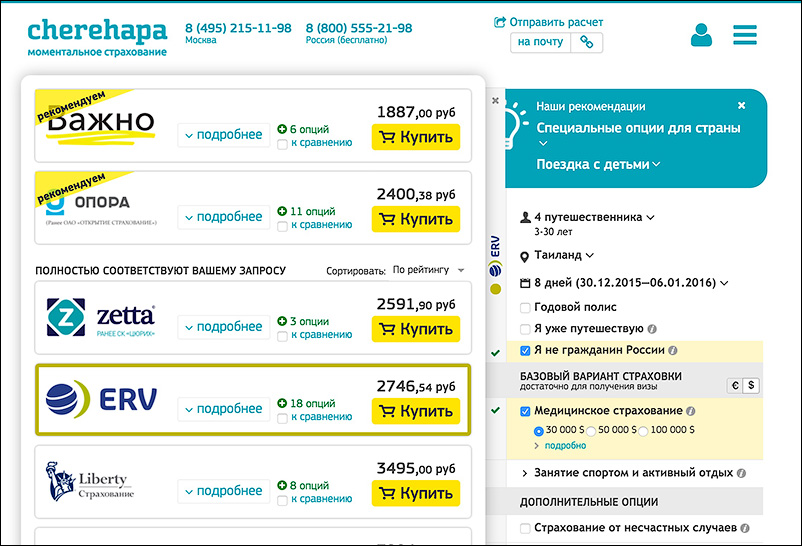This screenshot has width=802, height=546.
Task: Click Купить for the Zetta offer
Action: [416, 329]
